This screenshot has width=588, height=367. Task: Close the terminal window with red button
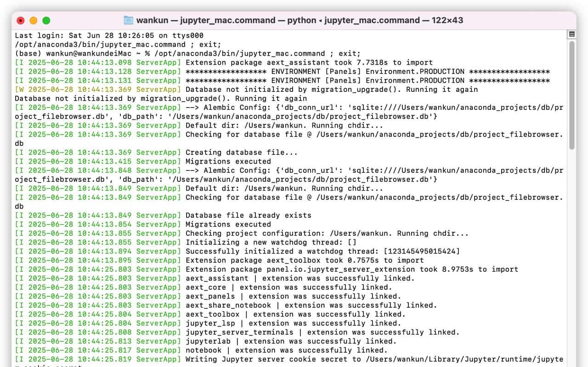click(20, 20)
